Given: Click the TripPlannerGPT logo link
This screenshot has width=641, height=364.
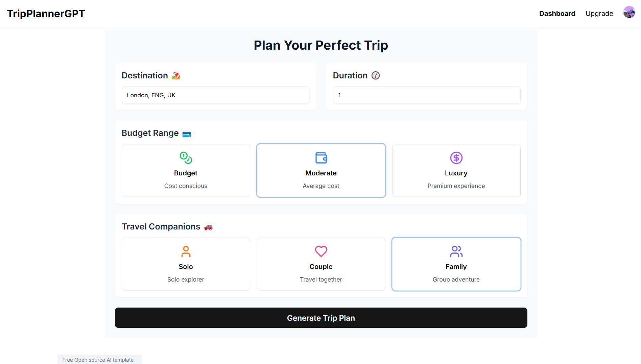Looking at the screenshot, I should [x=46, y=14].
